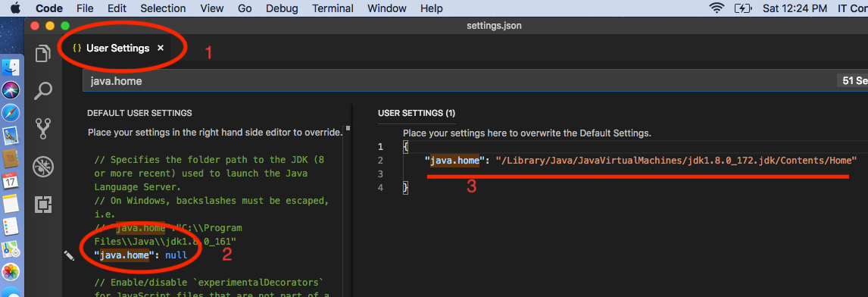Image resolution: width=868 pixels, height=297 pixels.
Task: Open the Explorer files icon in activity bar
Action: tap(43, 54)
